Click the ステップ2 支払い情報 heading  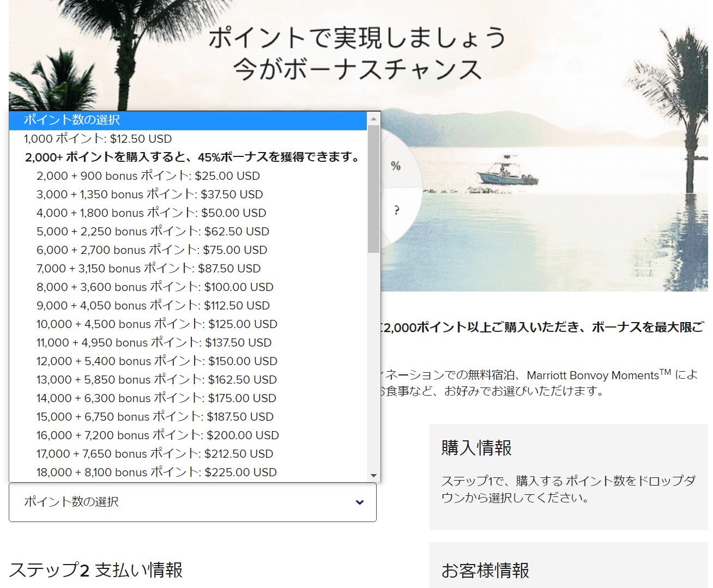tap(96, 570)
